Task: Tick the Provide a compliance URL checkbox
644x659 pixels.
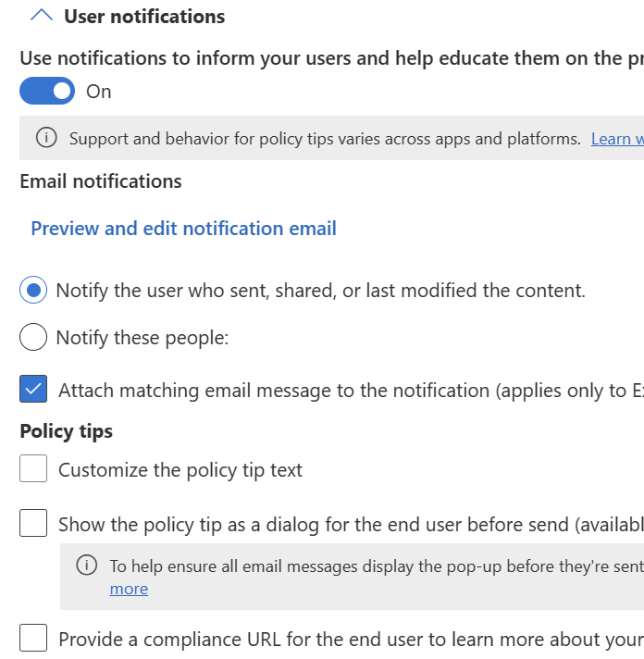Action: [x=33, y=639]
